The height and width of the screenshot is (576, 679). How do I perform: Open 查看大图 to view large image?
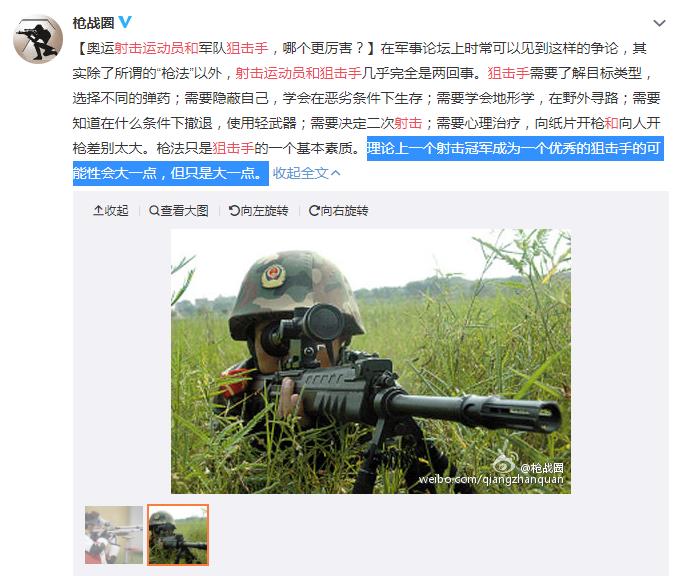[178, 210]
